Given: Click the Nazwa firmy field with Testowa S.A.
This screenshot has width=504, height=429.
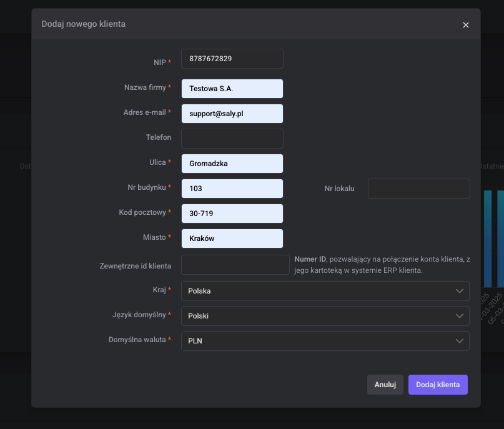Looking at the screenshot, I should [232, 89].
